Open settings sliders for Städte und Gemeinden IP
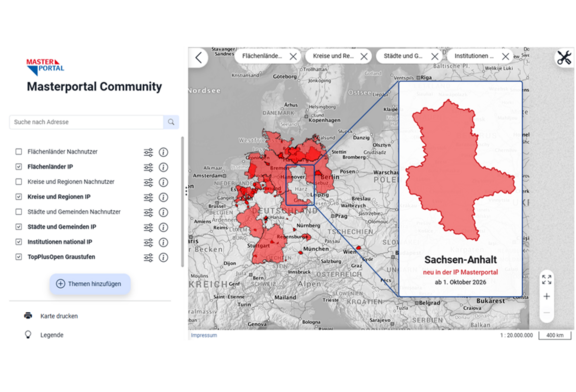 point(148,227)
